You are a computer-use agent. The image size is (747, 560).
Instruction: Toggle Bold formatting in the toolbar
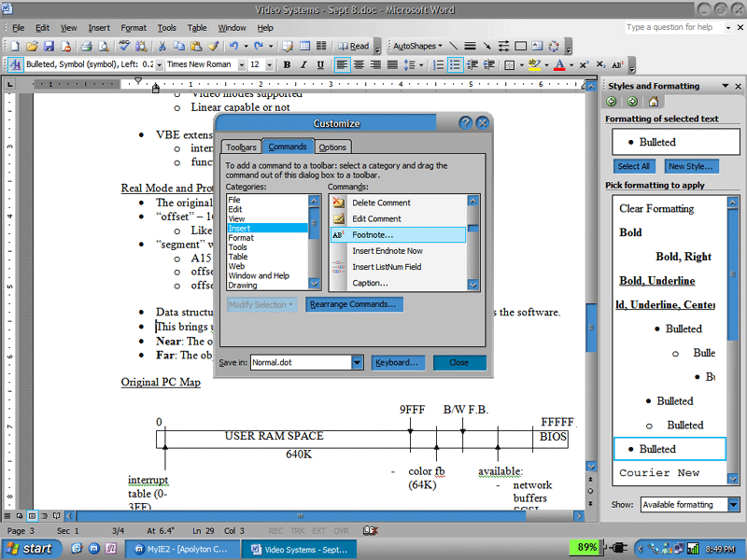(287, 65)
